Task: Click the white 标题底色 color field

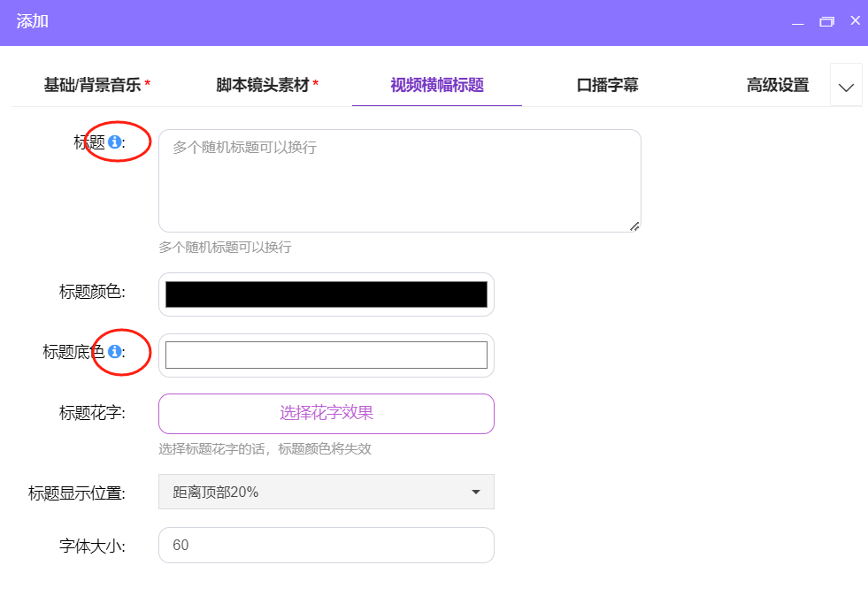Action: coord(326,354)
